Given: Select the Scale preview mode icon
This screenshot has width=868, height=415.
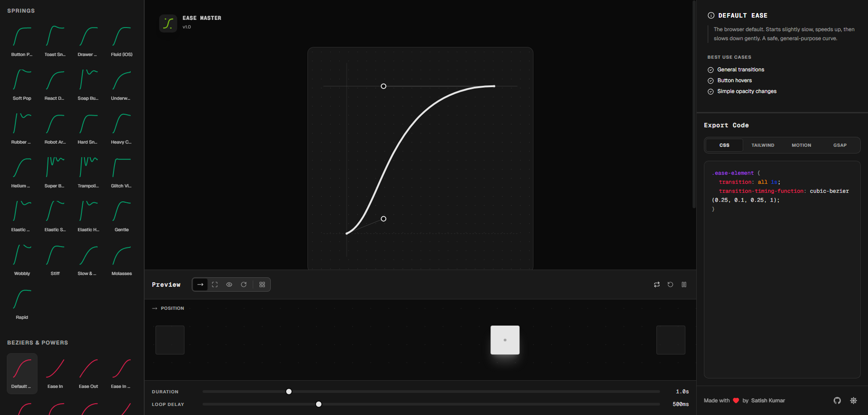Looking at the screenshot, I should [x=215, y=284].
